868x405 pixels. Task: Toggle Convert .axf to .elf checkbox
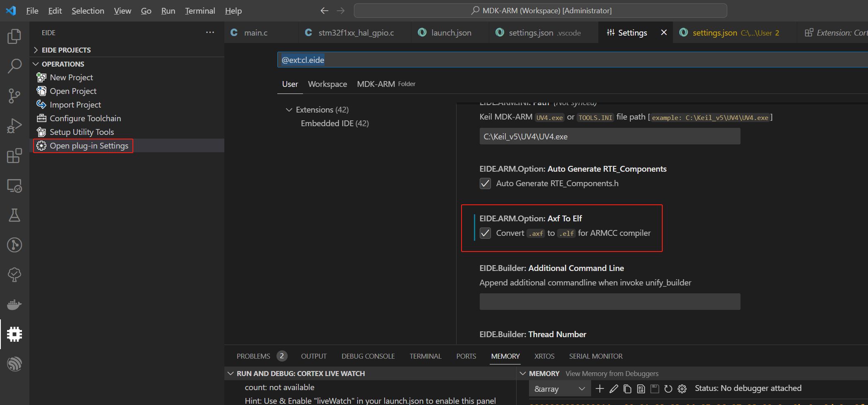coord(485,233)
